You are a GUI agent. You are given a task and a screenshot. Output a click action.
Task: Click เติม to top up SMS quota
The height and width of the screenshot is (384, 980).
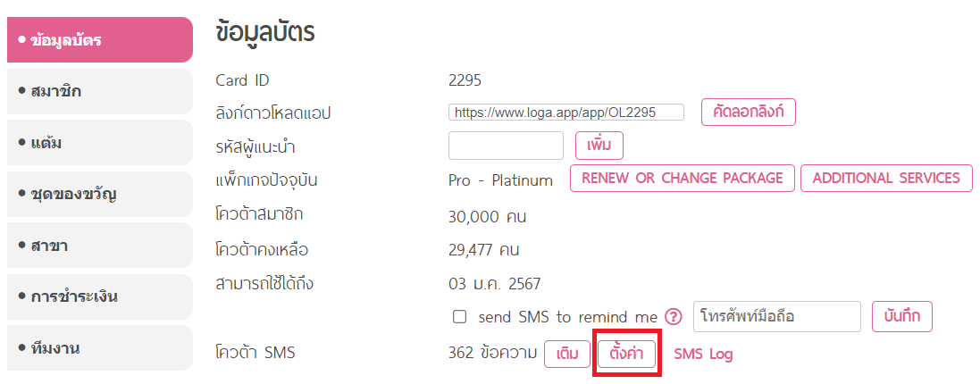click(x=567, y=355)
